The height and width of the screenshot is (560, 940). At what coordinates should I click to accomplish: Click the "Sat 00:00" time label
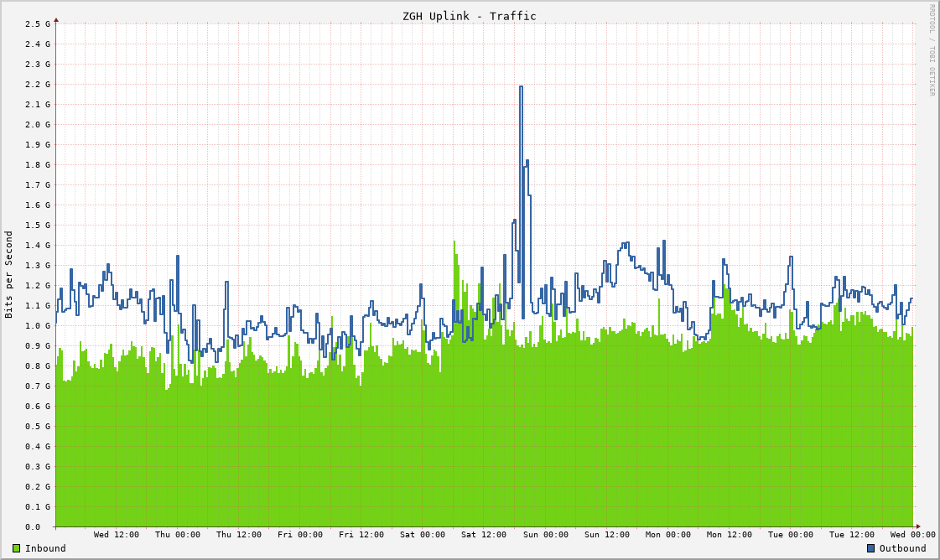(423, 534)
